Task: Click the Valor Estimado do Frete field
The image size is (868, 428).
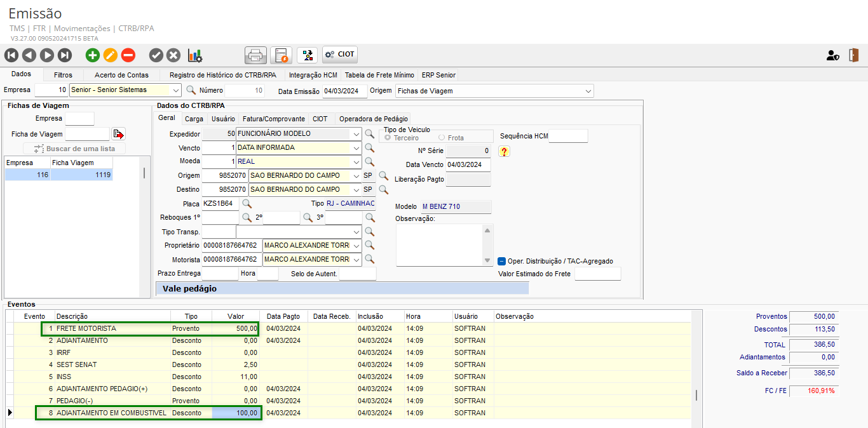Action: coord(597,274)
